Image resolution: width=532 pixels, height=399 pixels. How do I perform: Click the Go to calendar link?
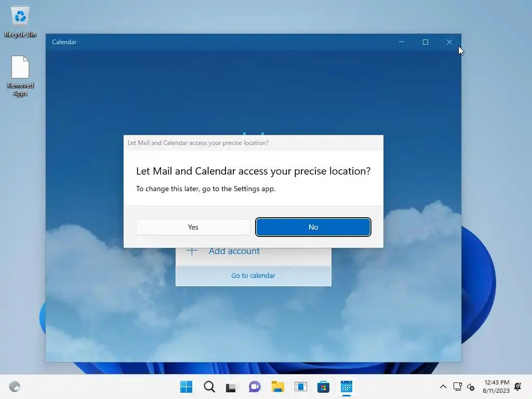point(253,275)
